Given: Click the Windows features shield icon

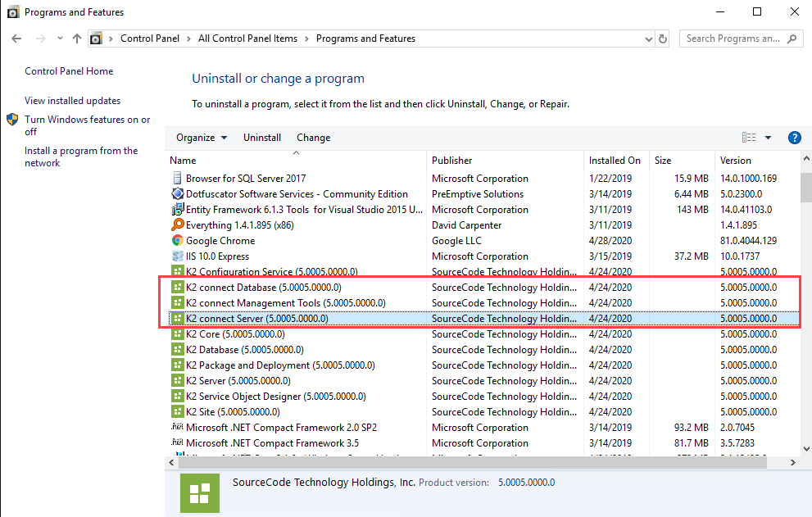Looking at the screenshot, I should (12, 120).
